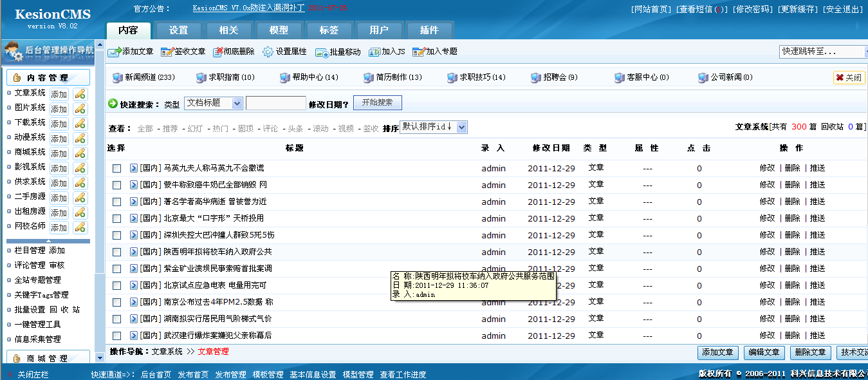The image size is (868, 380).
Task: Tick checkbox for 陕西明年拟将校车纳入政府公共
Action: 116,252
